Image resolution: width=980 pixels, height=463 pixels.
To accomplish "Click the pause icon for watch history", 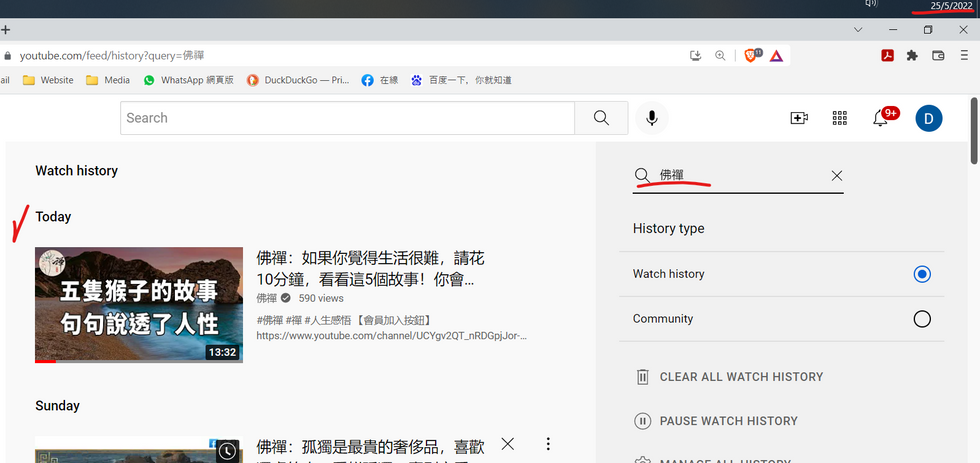I will tap(642, 421).
